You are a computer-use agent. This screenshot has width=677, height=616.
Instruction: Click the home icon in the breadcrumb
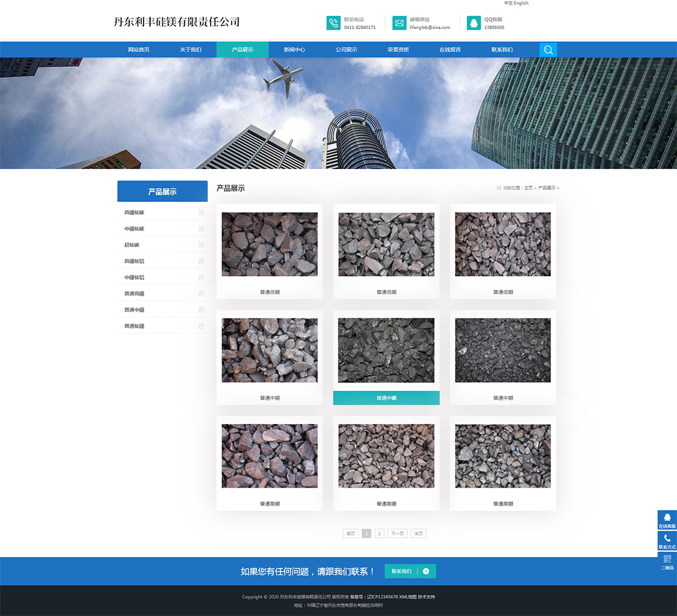tap(499, 188)
